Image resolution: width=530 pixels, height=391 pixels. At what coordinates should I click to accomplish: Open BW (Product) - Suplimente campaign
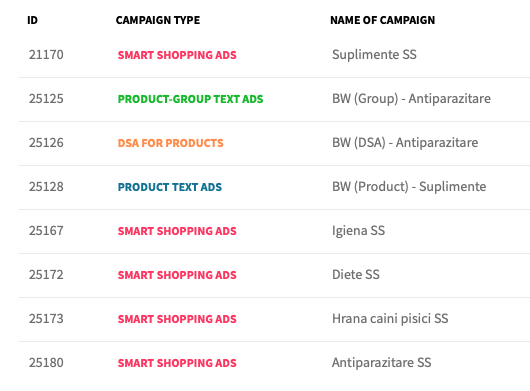point(409,187)
